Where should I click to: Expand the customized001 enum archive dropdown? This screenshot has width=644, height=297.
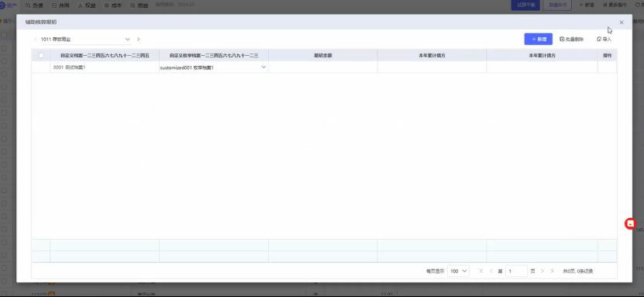pyautogui.click(x=263, y=67)
